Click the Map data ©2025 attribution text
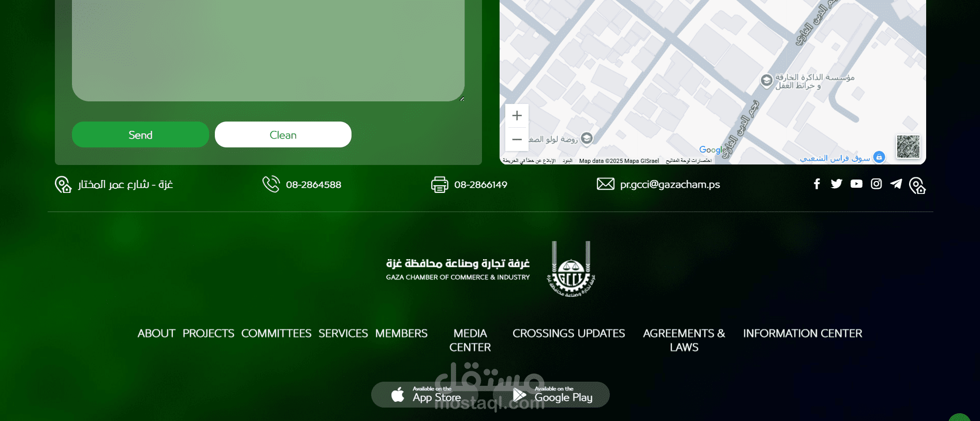 tap(619, 161)
